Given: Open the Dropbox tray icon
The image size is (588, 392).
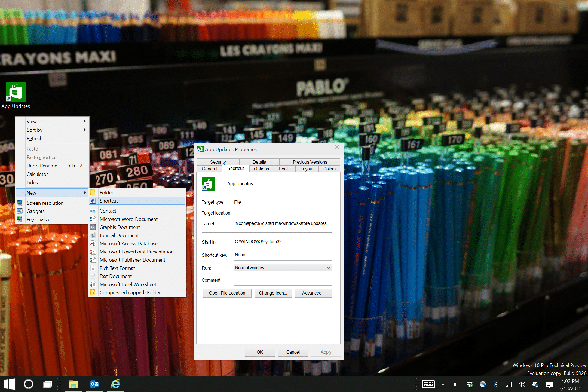Looking at the screenshot, I should click(470, 384).
